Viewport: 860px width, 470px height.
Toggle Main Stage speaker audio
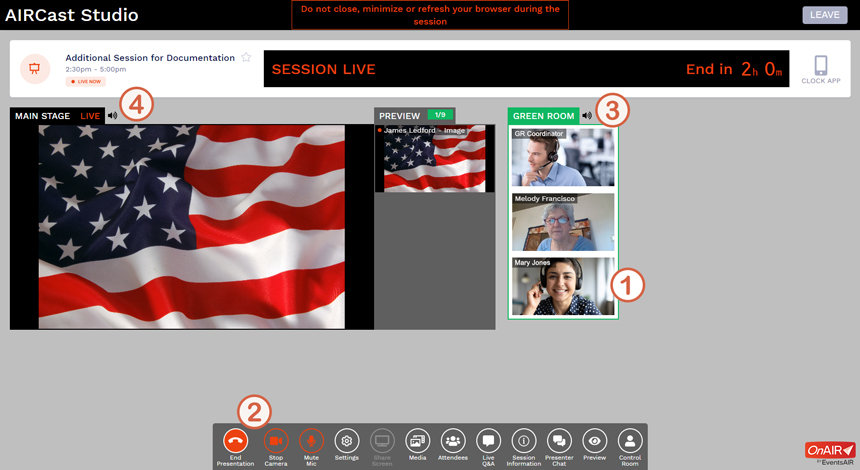pyautogui.click(x=112, y=116)
